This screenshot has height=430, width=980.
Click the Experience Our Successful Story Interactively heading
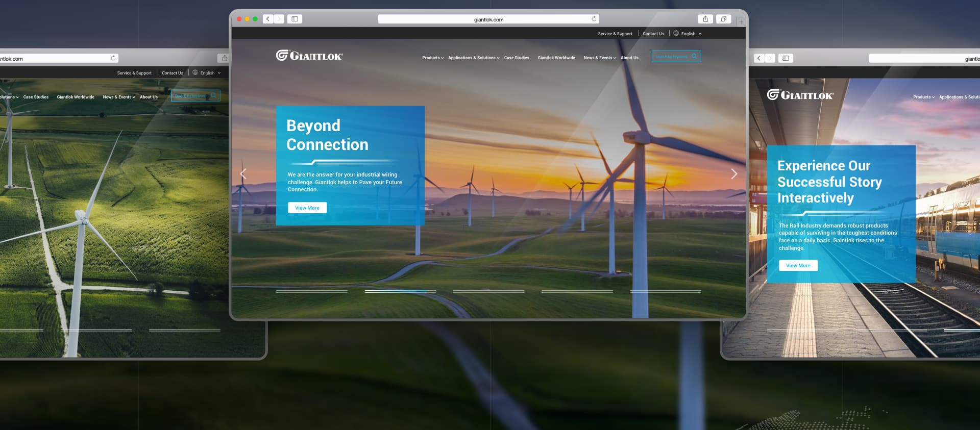[x=829, y=182]
